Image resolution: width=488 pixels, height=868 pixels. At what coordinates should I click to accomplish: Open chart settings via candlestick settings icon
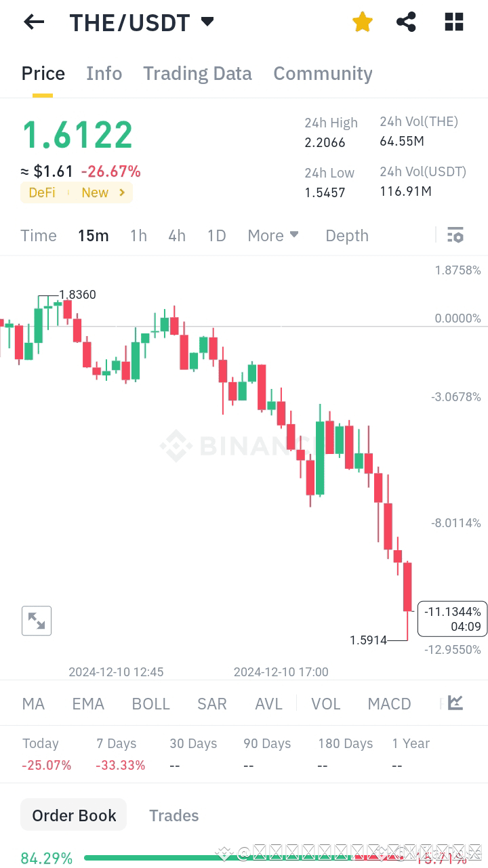tap(455, 235)
